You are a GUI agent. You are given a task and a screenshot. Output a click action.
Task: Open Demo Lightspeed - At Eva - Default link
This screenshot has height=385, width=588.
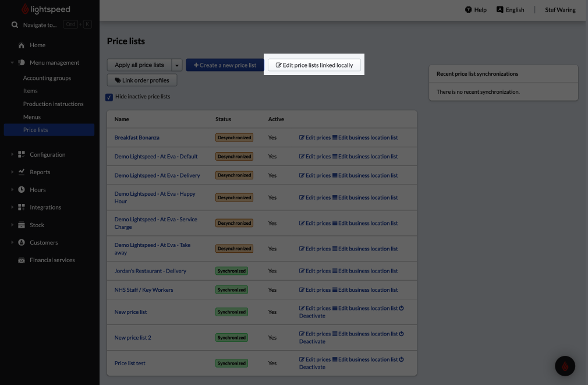156,157
